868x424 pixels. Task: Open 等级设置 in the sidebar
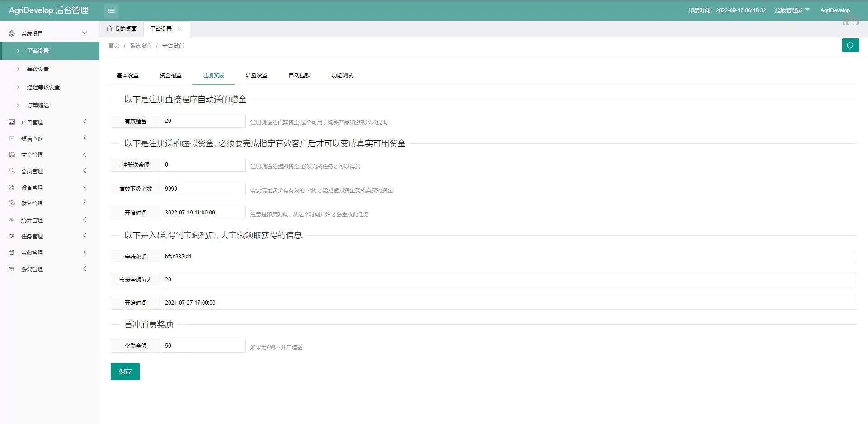coord(38,69)
